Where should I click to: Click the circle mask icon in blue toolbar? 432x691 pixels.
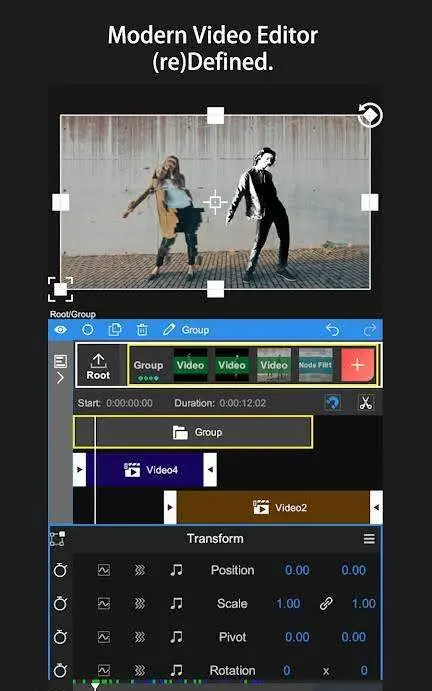point(88,330)
